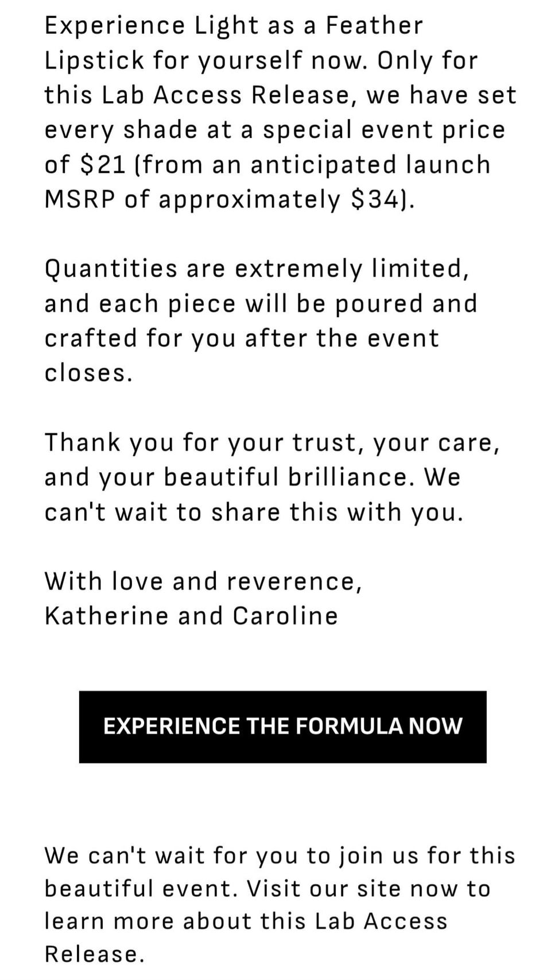Click 'and your beautiful brilliance. We' line
The height and width of the screenshot is (980, 551).
click(252, 477)
